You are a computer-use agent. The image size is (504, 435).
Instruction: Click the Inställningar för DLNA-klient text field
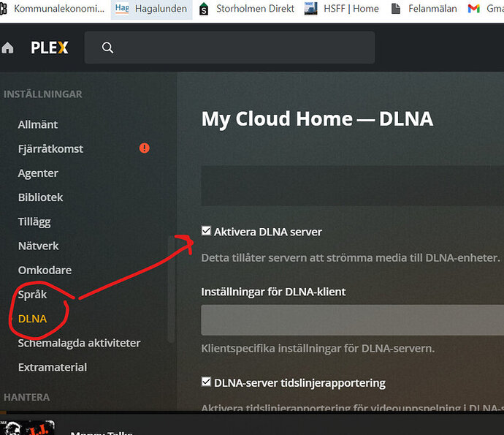tap(352, 320)
